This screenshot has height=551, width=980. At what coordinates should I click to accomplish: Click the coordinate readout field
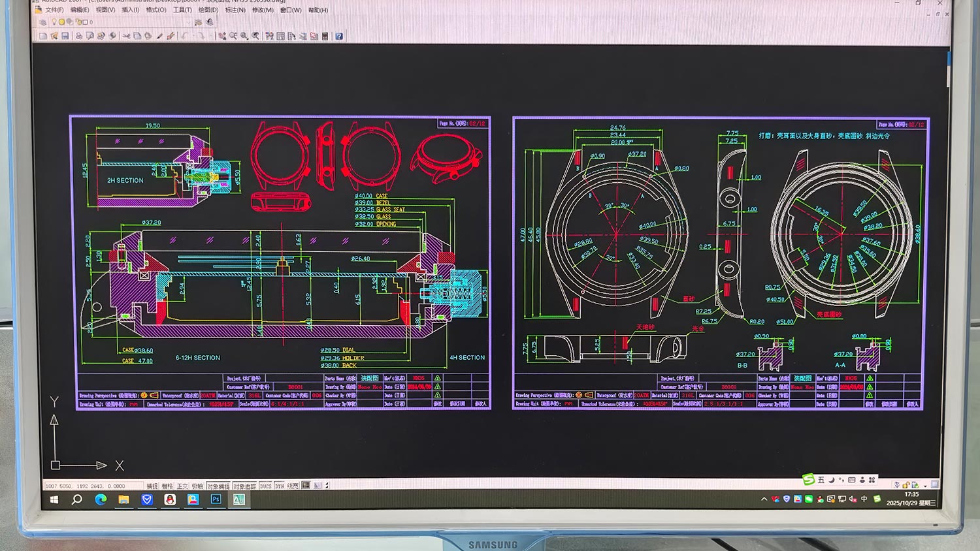(85, 486)
